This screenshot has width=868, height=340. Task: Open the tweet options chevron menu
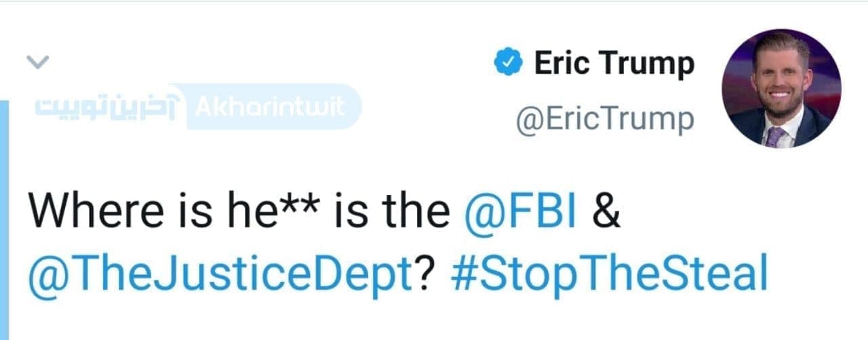coord(37,63)
